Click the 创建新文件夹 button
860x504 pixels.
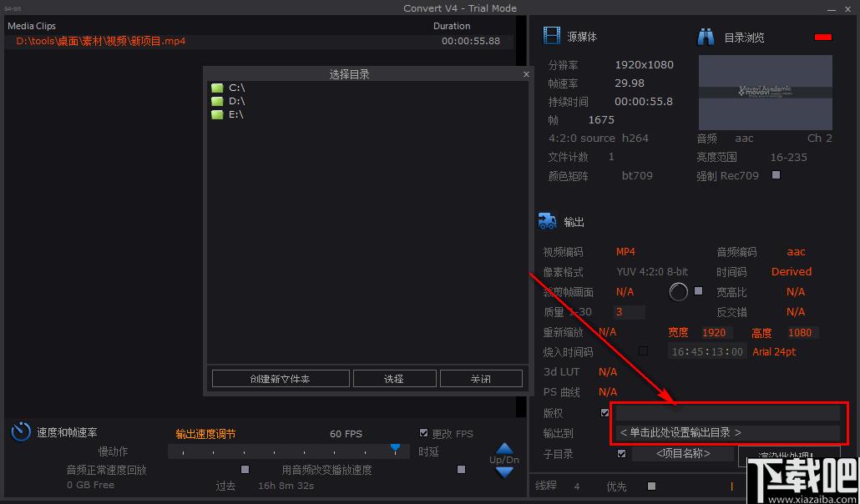tap(281, 378)
